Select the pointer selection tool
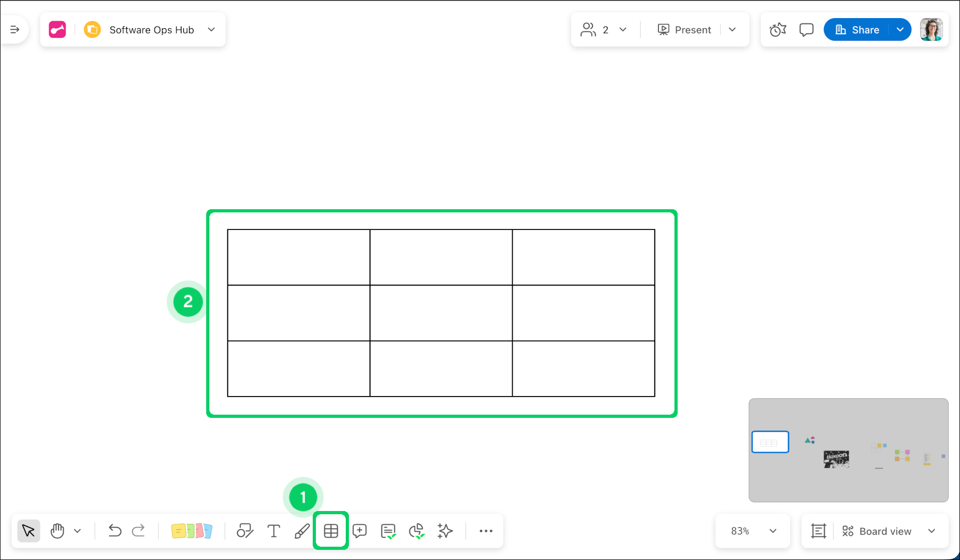Image resolution: width=960 pixels, height=560 pixels. coord(28,531)
